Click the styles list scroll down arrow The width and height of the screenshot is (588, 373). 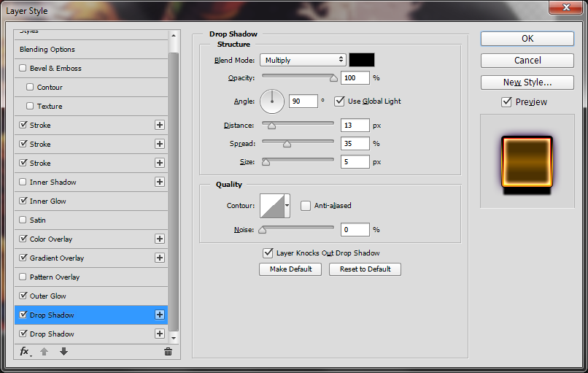click(173, 338)
